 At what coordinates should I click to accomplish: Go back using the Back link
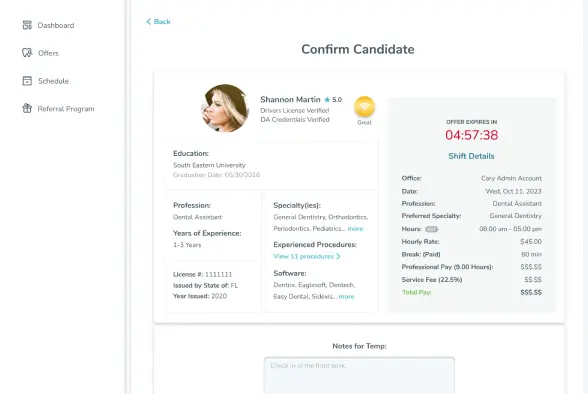tap(158, 21)
